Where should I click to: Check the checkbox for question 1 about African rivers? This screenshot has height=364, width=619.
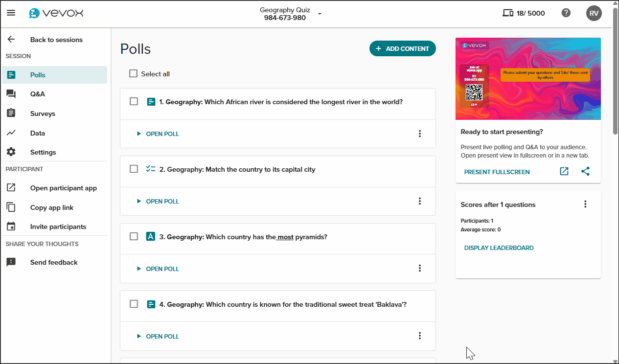click(x=134, y=101)
